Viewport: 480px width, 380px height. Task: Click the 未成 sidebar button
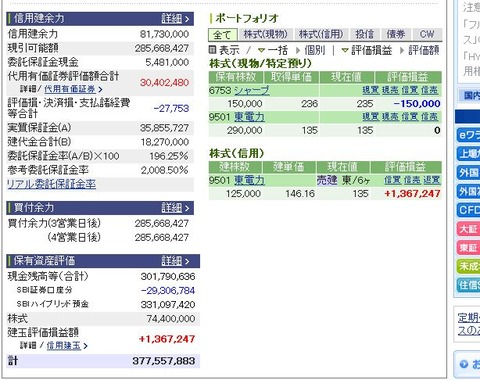click(468, 266)
